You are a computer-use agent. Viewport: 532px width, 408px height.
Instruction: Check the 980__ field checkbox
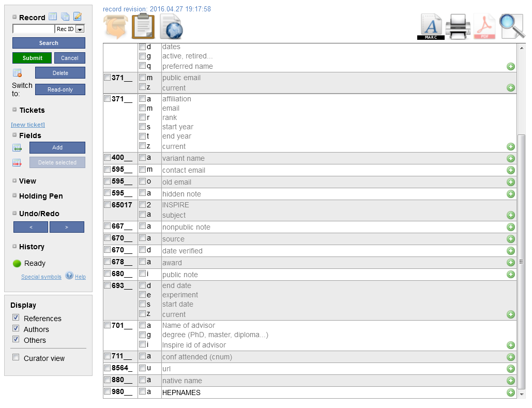coord(107,391)
